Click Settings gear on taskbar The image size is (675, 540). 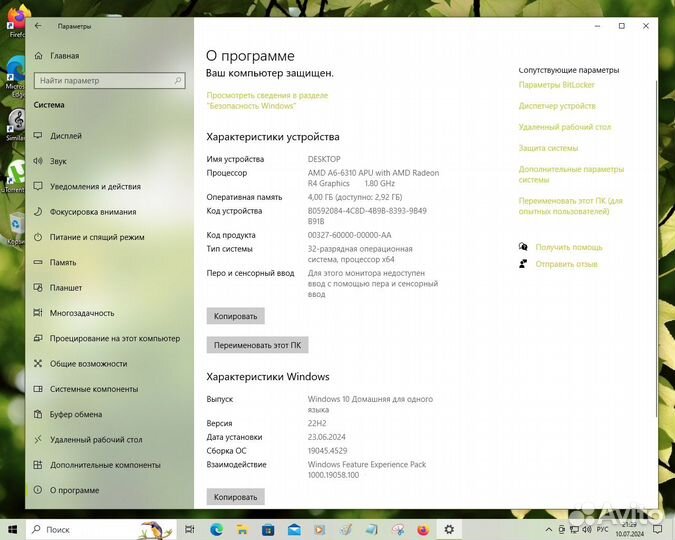(449, 529)
